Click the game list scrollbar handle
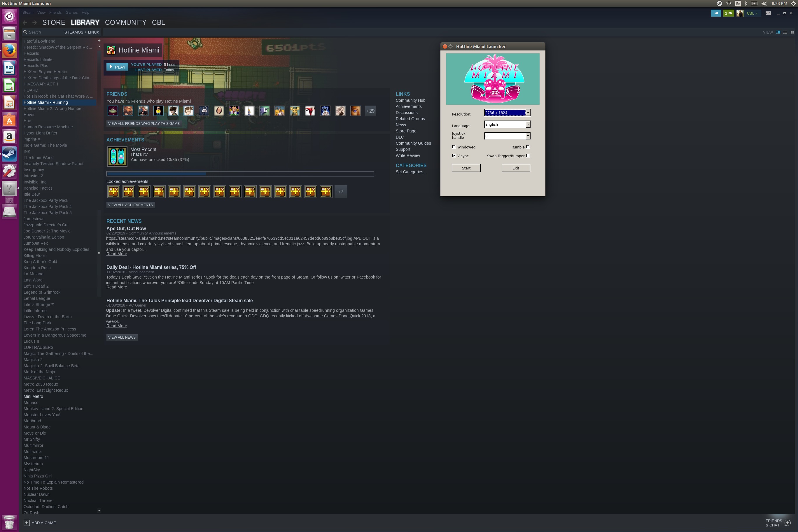The height and width of the screenshot is (532, 798). pos(99,253)
